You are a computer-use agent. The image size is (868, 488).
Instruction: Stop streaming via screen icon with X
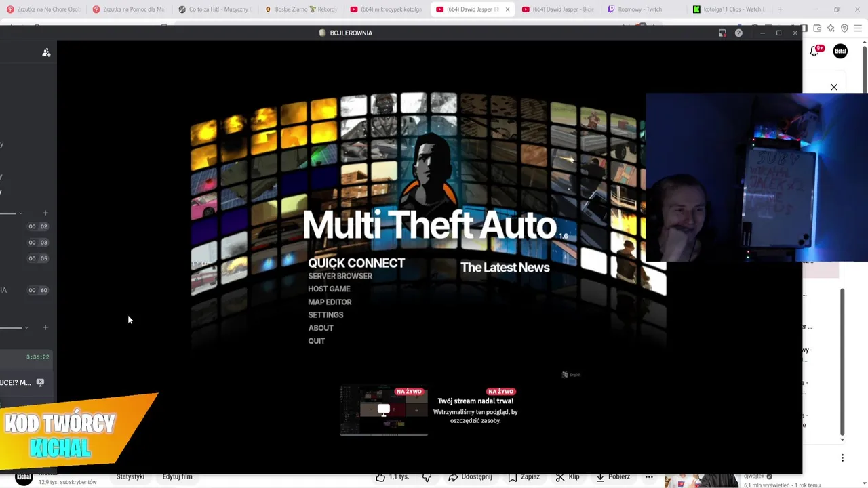point(40,382)
